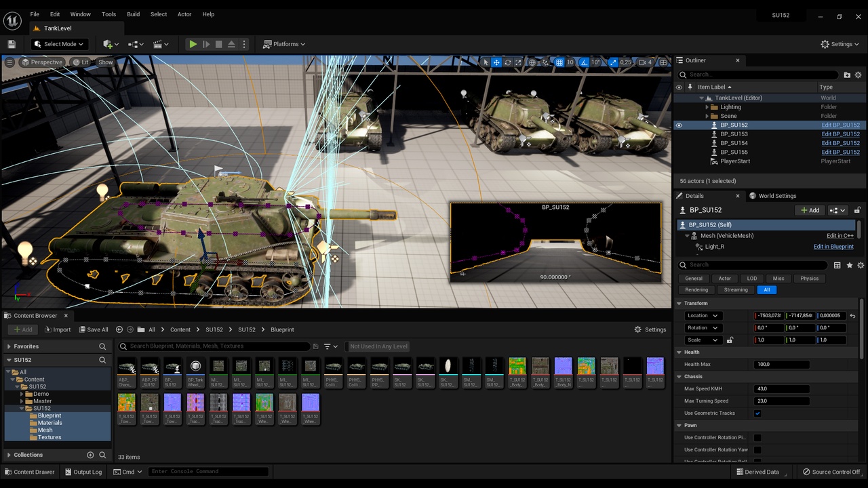This screenshot has height=488, width=868.
Task: Open the play options three-dot menu
Action: 244,44
